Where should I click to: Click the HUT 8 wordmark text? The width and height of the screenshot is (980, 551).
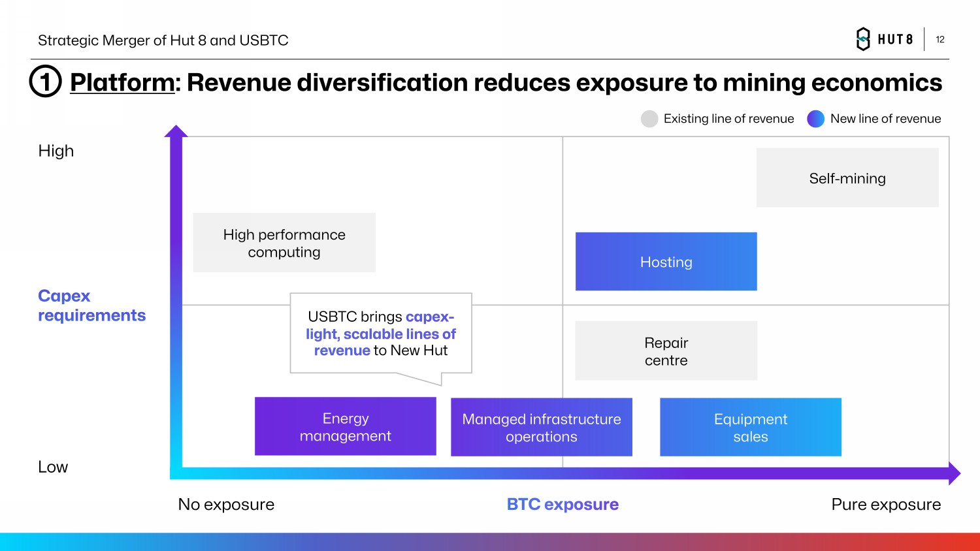click(x=895, y=39)
